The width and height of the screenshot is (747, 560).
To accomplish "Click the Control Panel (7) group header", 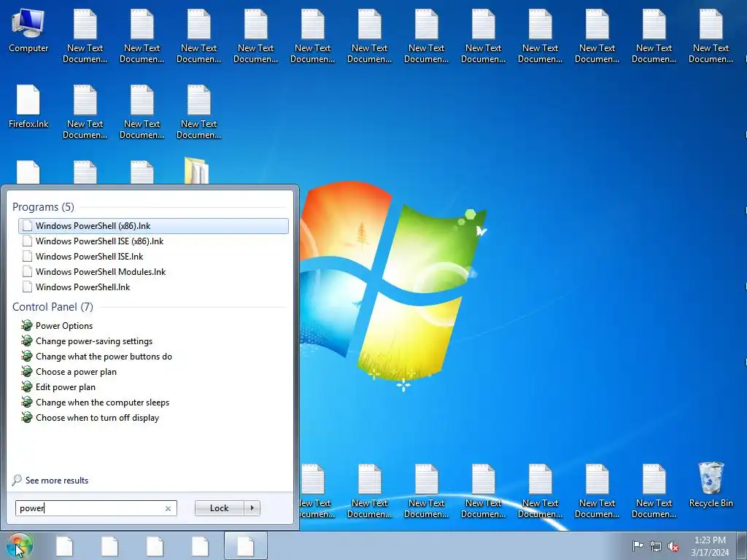I will [53, 307].
